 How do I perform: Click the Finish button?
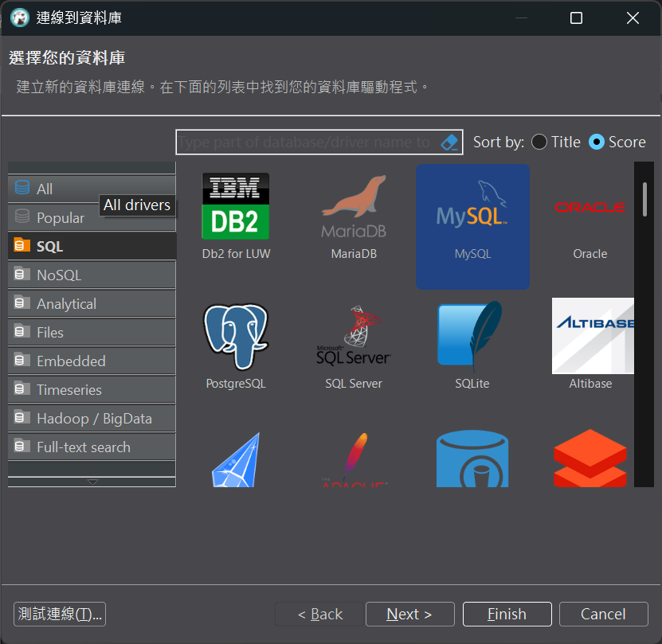click(x=507, y=614)
